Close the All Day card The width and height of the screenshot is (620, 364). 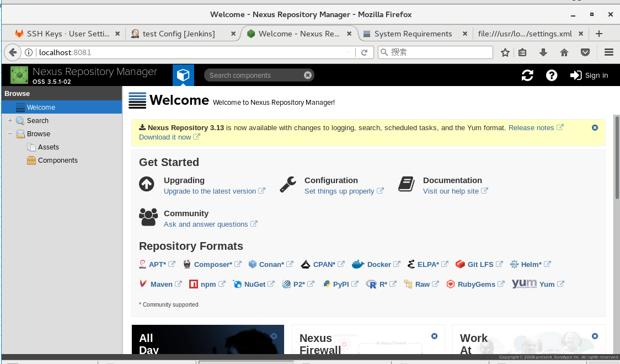click(x=274, y=336)
